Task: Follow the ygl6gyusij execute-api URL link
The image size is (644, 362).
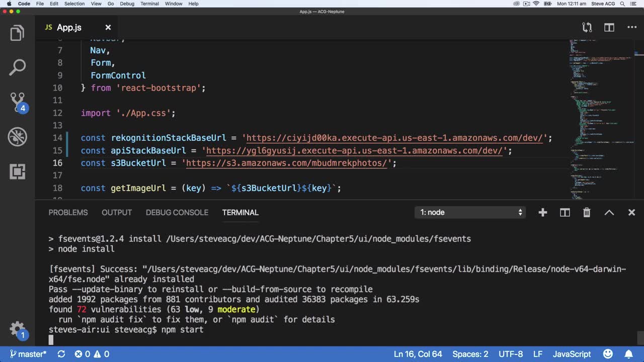Action: click(x=354, y=151)
